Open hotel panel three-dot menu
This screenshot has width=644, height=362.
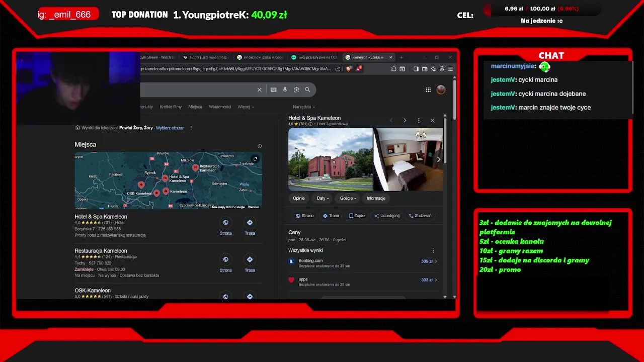click(419, 121)
